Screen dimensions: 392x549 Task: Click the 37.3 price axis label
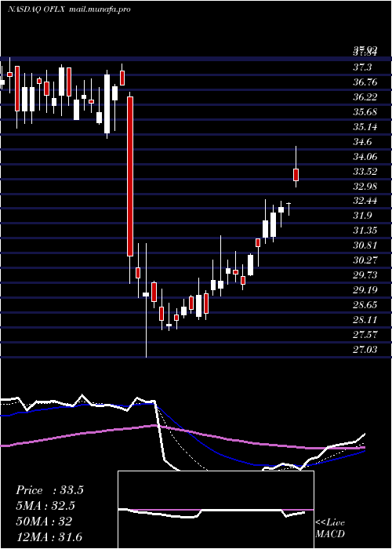(x=362, y=67)
